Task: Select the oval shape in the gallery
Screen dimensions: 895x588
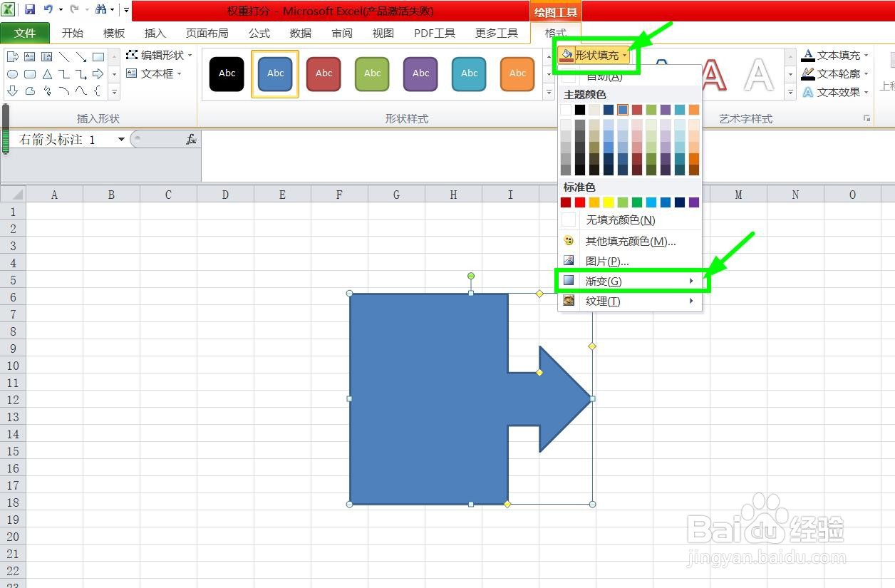Action: [x=13, y=74]
